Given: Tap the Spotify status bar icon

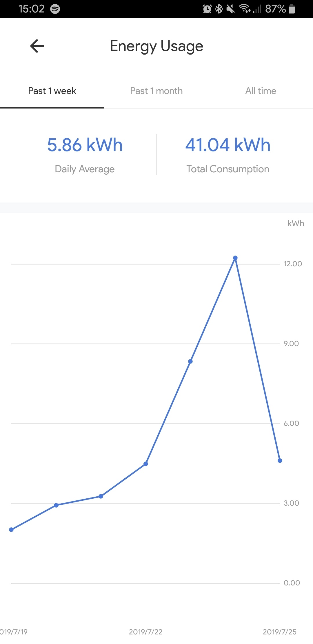Looking at the screenshot, I should click(x=55, y=9).
